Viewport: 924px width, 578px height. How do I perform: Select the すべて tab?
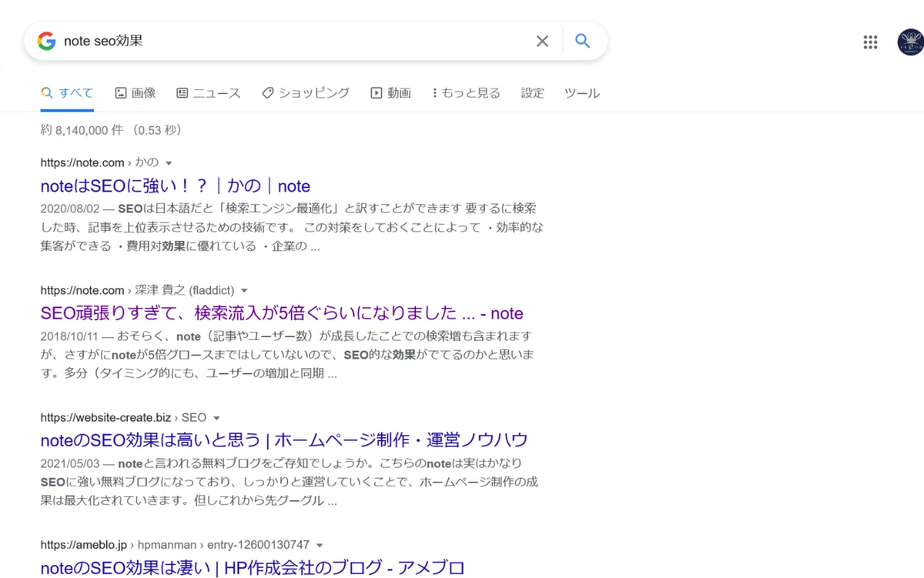coord(67,93)
